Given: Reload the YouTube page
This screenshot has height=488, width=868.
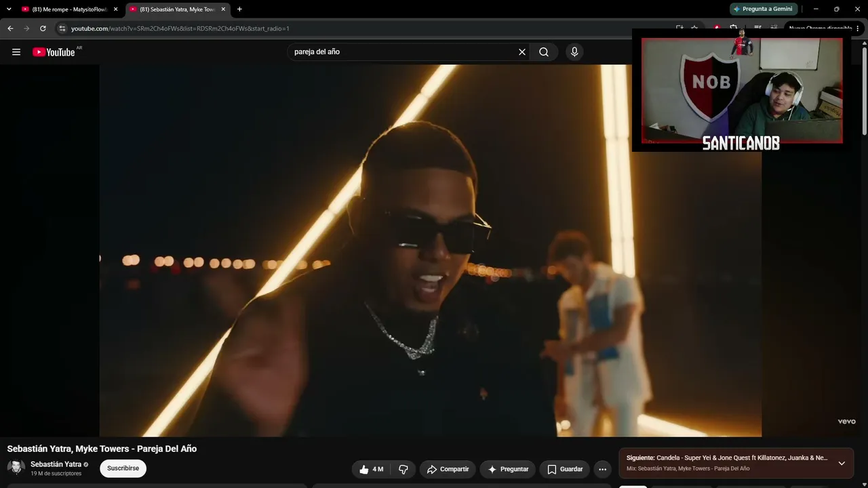Looking at the screenshot, I should coord(43,28).
